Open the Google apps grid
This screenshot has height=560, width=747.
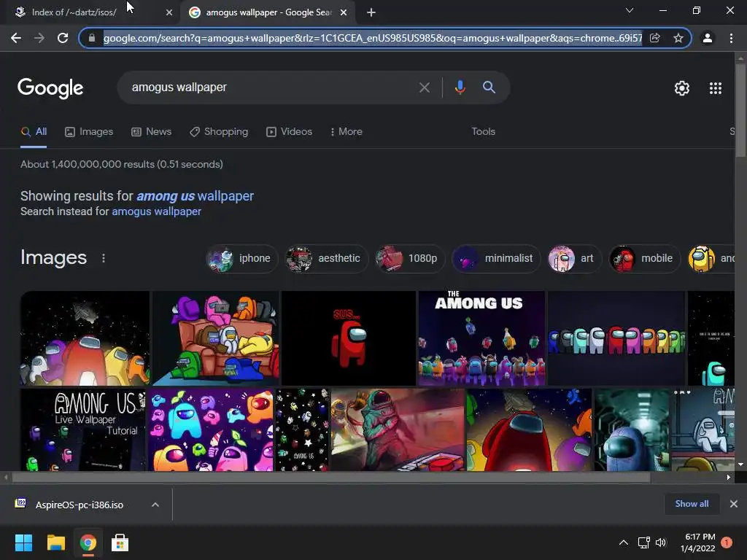click(716, 88)
